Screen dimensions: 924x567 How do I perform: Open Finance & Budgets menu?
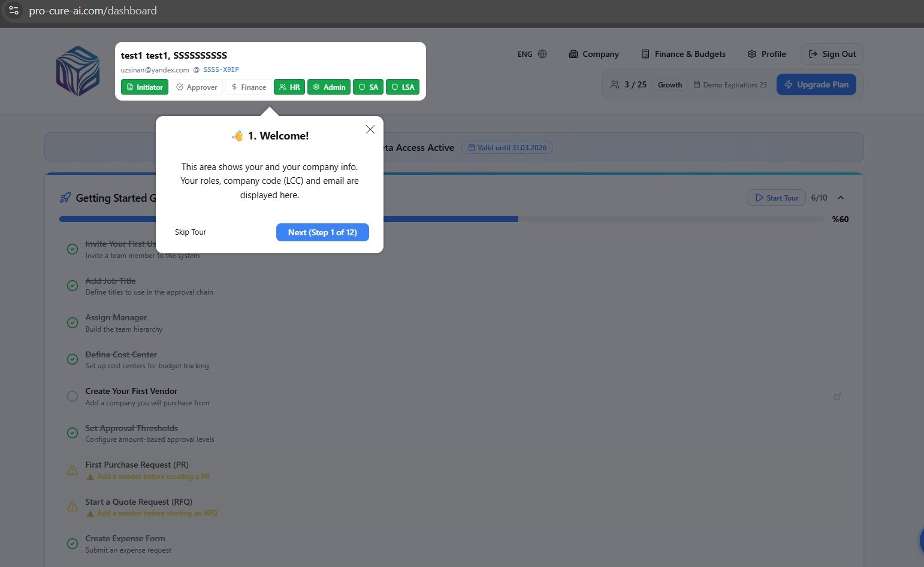click(683, 54)
